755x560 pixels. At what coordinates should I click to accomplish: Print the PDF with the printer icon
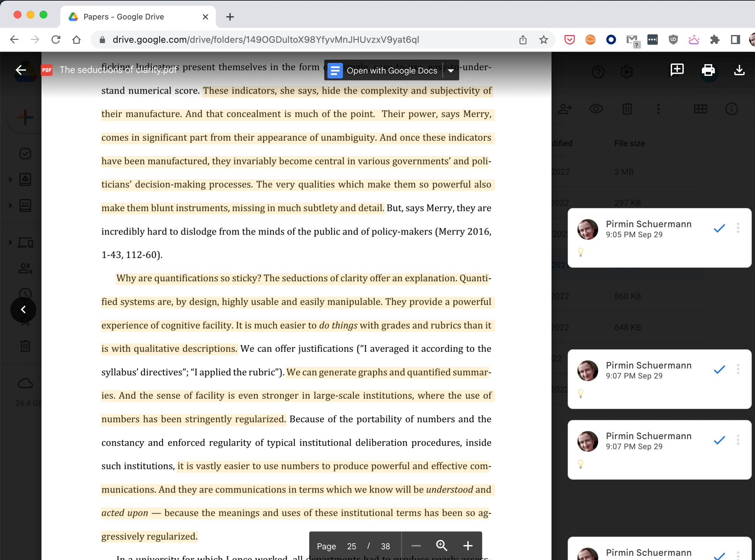click(708, 70)
